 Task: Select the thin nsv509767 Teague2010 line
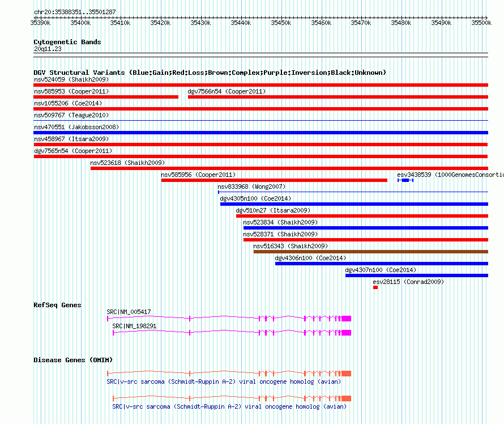[x=260, y=121]
